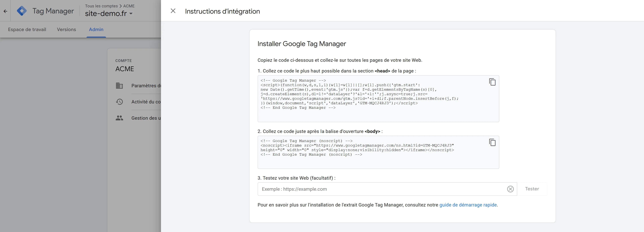644x232 pixels.
Task: Click the people icon for Gestion des utilisateurs
Action: pyautogui.click(x=120, y=118)
